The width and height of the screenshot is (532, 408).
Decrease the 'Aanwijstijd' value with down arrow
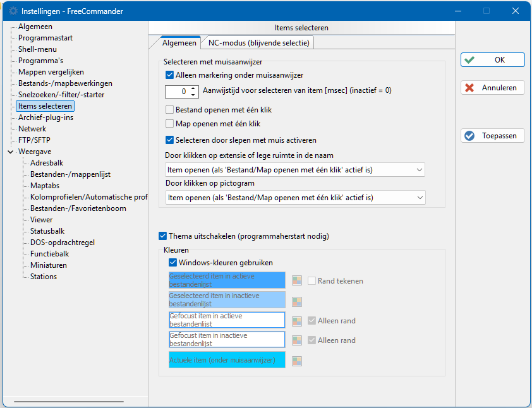click(x=193, y=95)
